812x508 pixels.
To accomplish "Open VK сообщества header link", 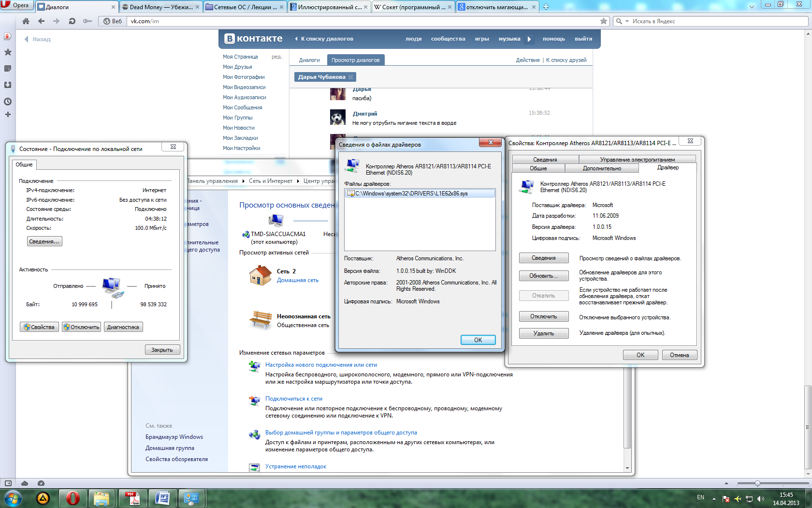I will (x=448, y=39).
